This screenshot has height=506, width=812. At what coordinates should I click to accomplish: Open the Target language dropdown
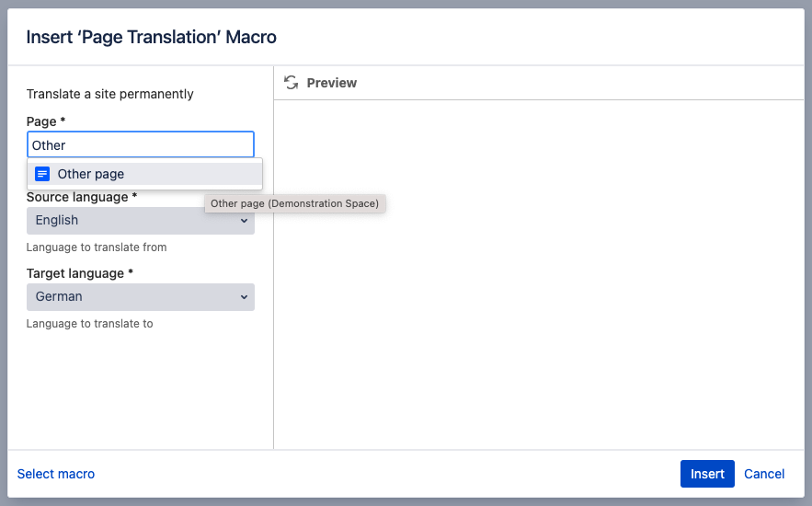click(133, 297)
